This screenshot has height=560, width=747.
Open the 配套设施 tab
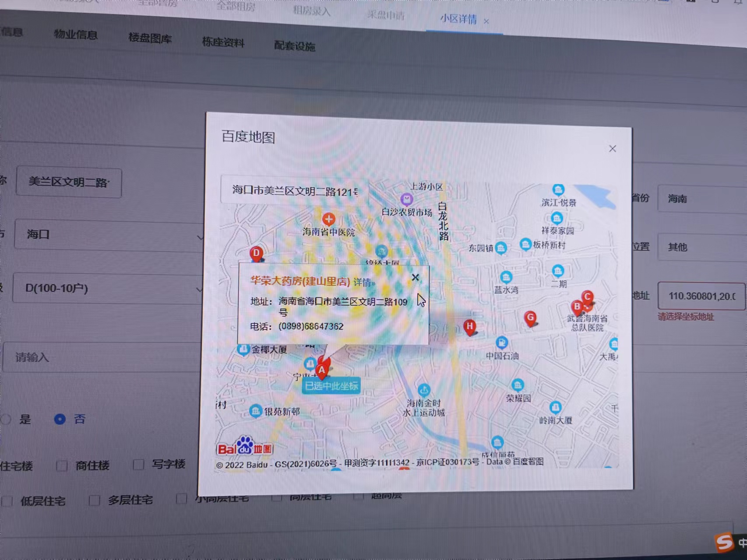[x=294, y=45]
